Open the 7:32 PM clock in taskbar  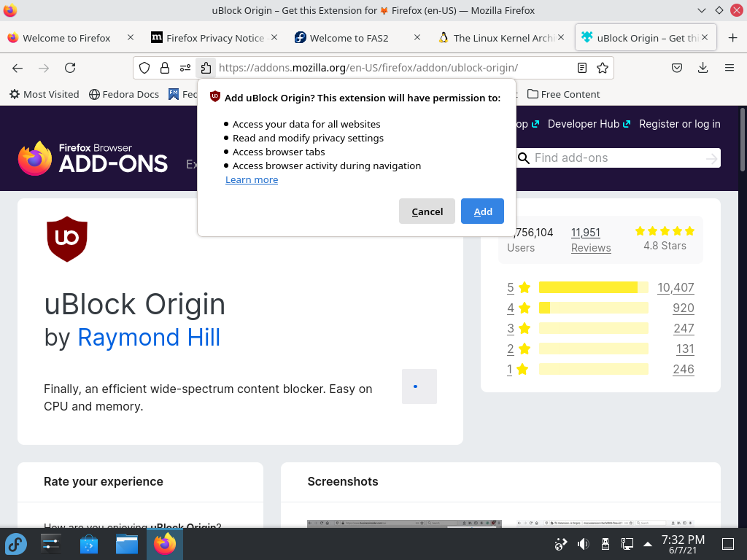click(683, 544)
